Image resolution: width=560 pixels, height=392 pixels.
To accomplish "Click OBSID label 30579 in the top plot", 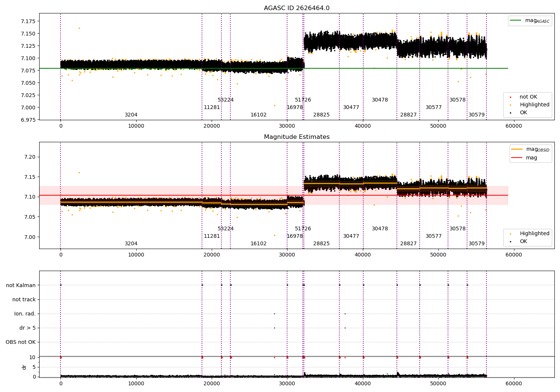I will [476, 115].
